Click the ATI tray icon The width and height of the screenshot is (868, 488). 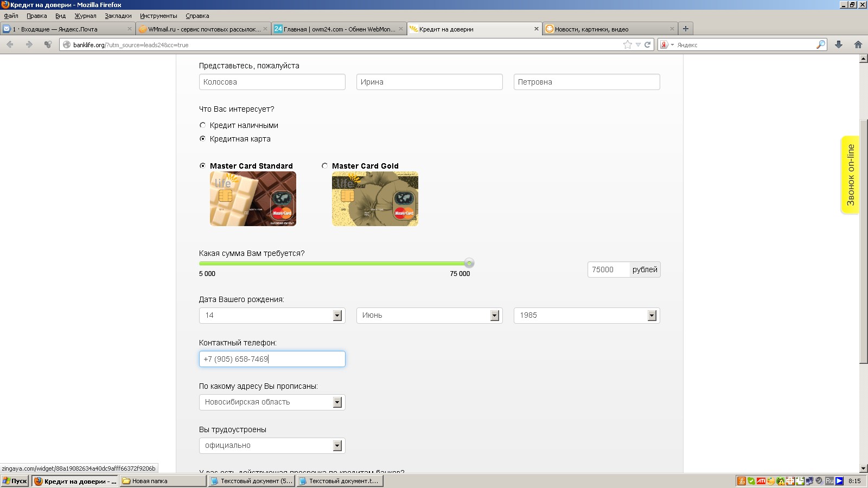click(x=761, y=481)
